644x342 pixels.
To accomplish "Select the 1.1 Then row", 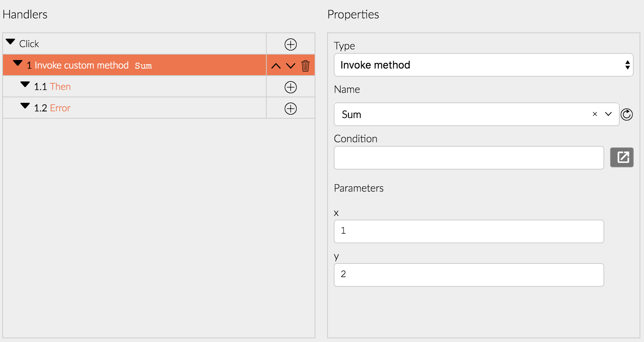I will (x=147, y=87).
